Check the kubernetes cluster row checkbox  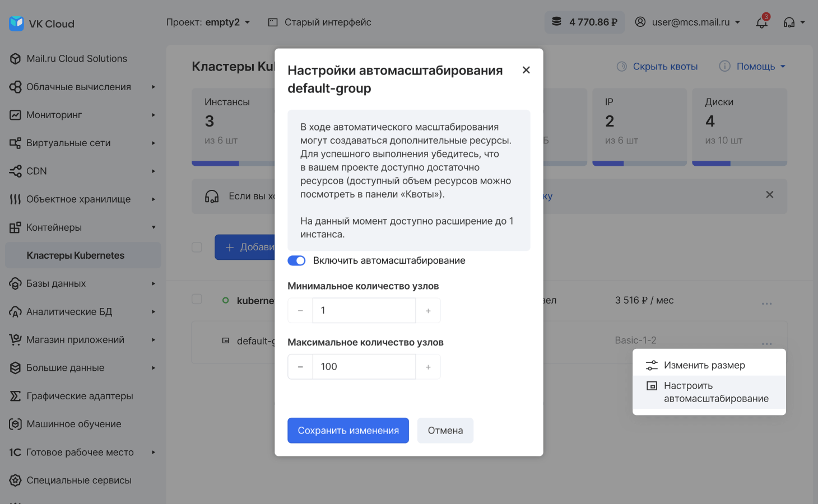(197, 299)
